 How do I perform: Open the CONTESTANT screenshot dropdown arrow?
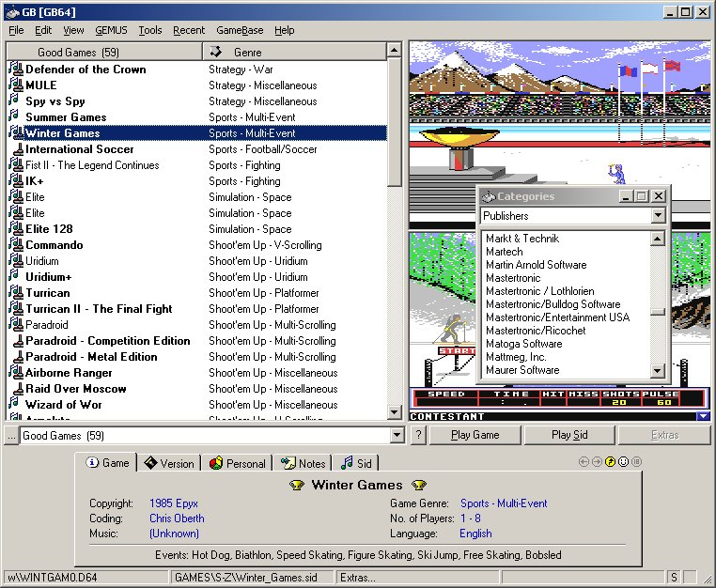coord(703,416)
